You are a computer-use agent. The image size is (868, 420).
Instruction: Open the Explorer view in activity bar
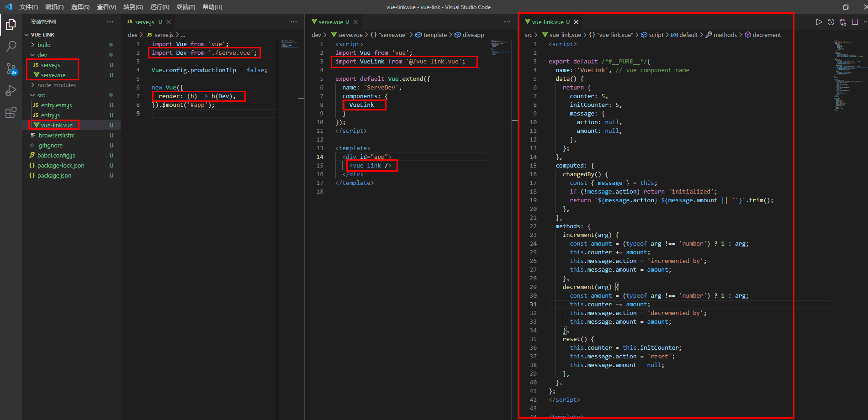click(11, 25)
